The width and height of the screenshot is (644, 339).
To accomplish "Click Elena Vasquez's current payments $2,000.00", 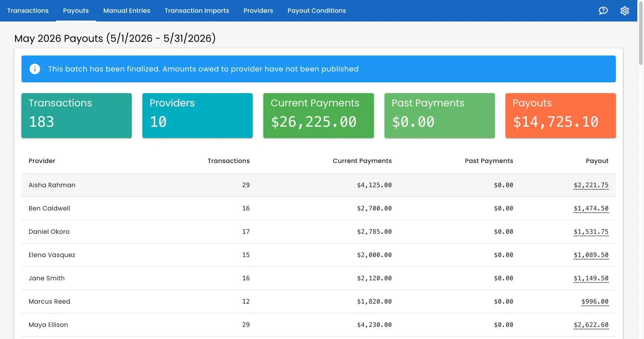I will click(x=374, y=255).
